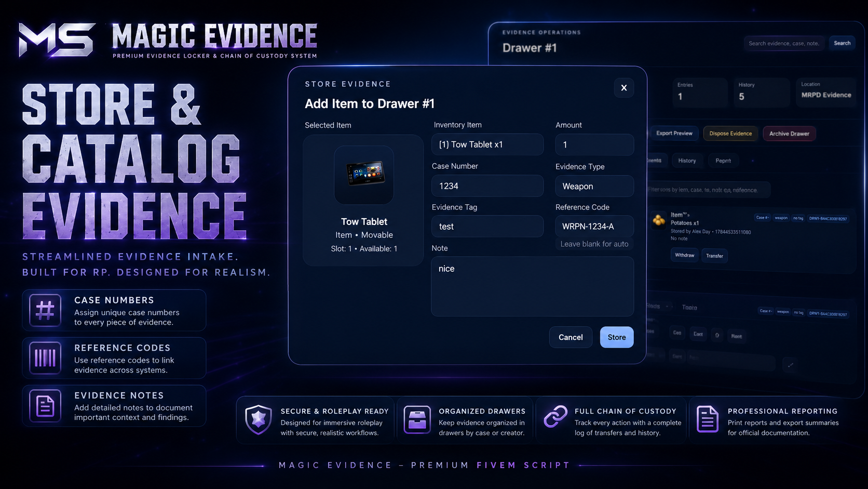The height and width of the screenshot is (489, 868).
Task: Click the Full Chain of Custody link icon
Action: point(555,417)
